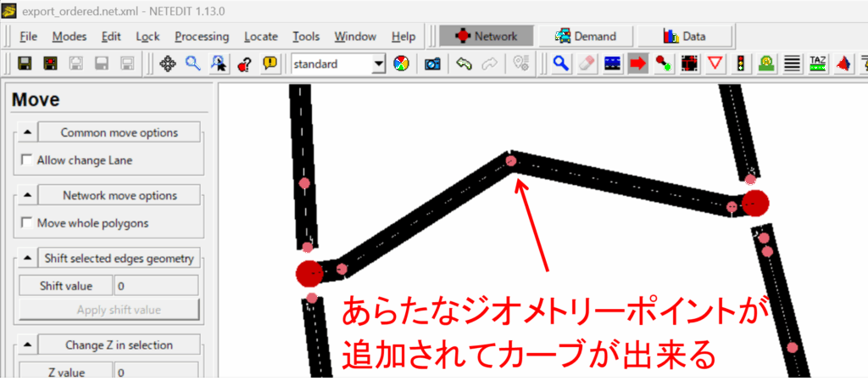Enable Move whole polygons checkbox
The image size is (868, 381).
[x=25, y=223]
